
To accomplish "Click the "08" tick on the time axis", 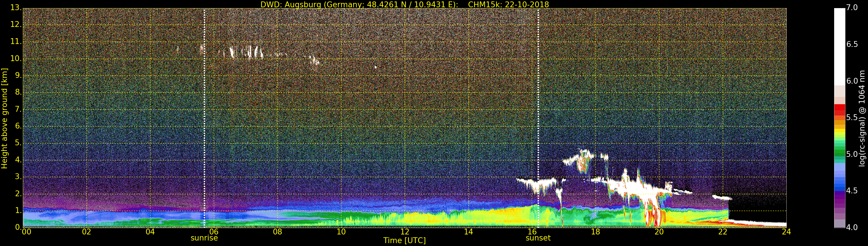I will pos(277,232).
